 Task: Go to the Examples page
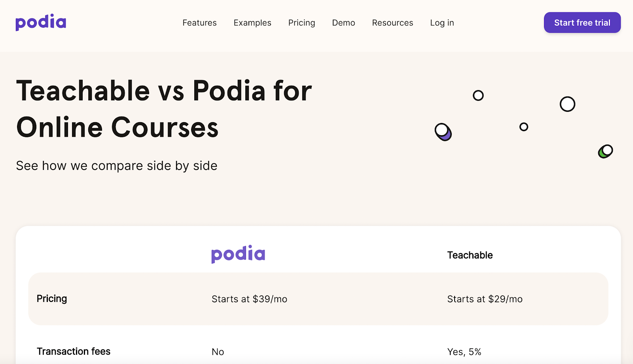252,23
